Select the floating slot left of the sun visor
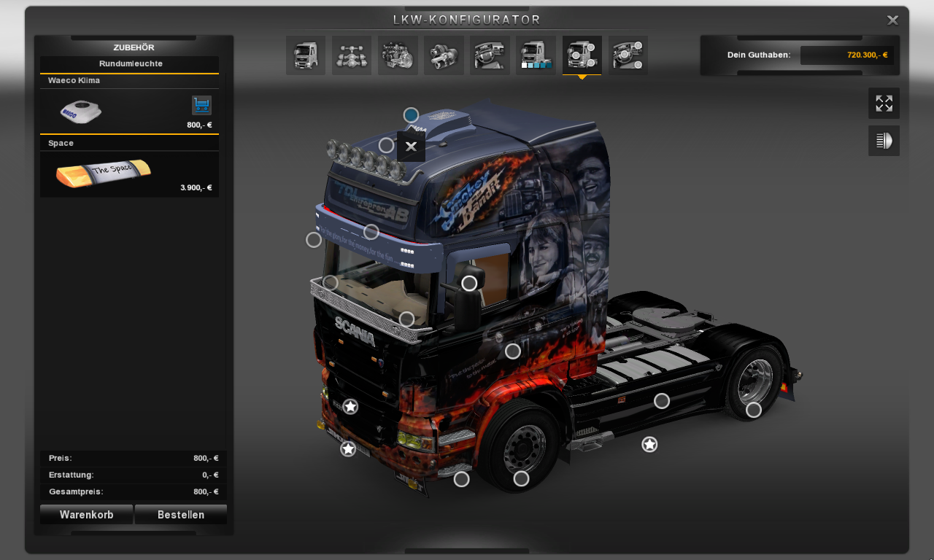The image size is (934, 560). tap(314, 240)
